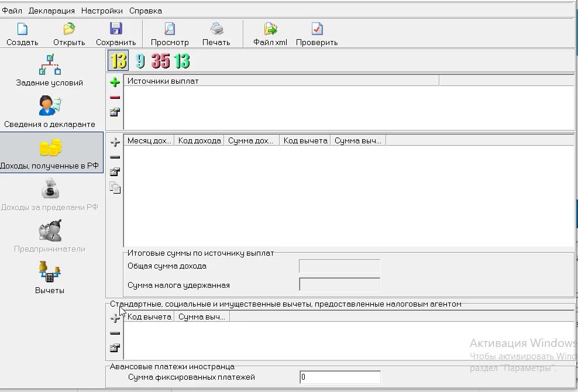Screen dimensions: 578x392
Task: Click the Сумма налога удержанная field
Action: 339,284
